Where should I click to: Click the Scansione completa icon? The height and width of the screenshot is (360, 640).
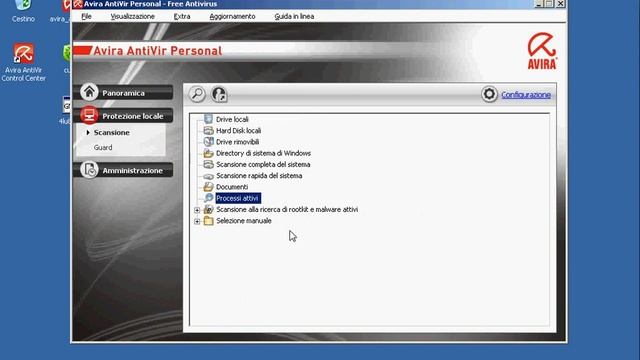pyautogui.click(x=208, y=164)
